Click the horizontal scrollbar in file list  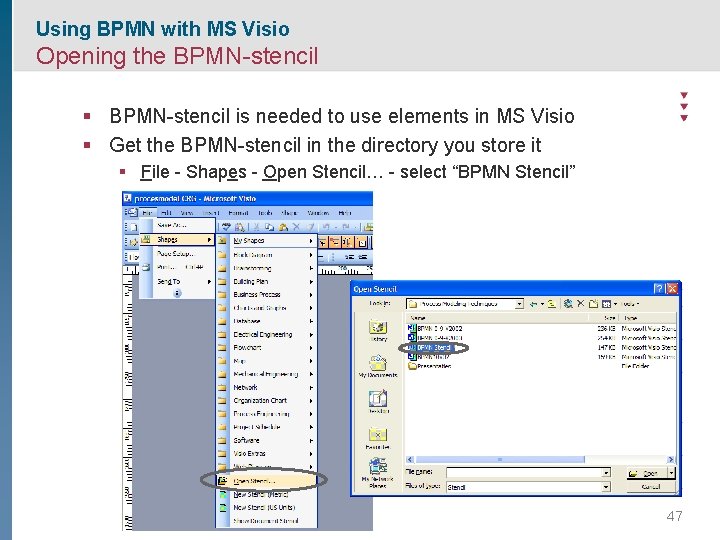501,459
